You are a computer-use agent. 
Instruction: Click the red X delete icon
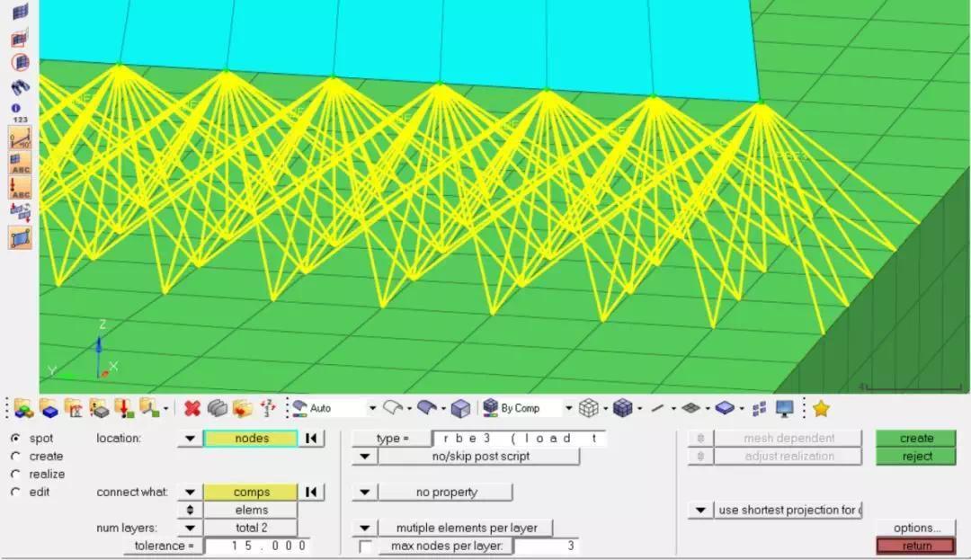(192, 408)
